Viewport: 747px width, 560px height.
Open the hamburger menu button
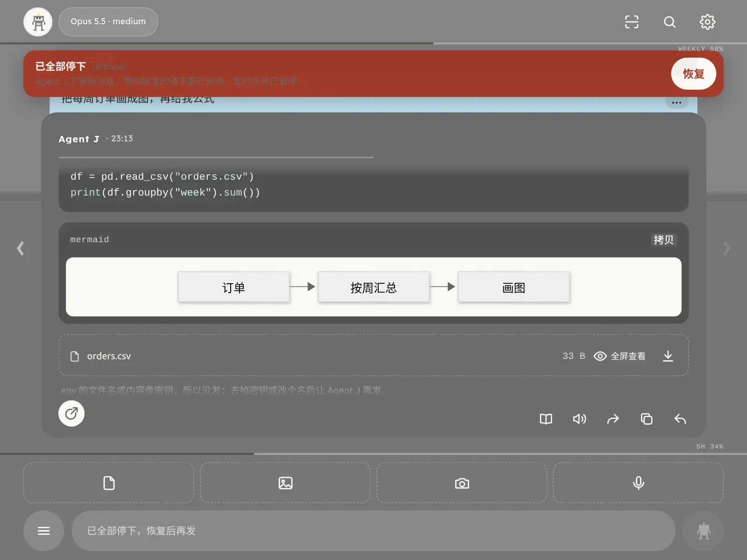click(44, 531)
